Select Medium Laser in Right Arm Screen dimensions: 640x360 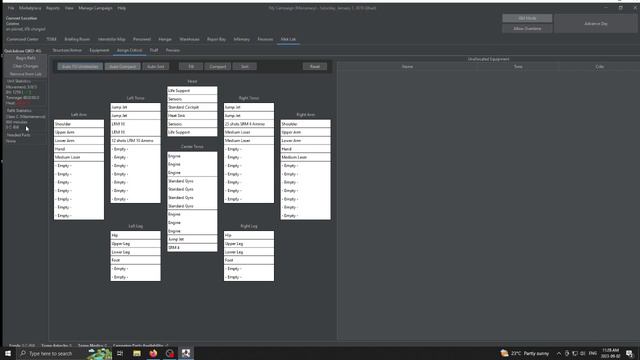(x=305, y=157)
